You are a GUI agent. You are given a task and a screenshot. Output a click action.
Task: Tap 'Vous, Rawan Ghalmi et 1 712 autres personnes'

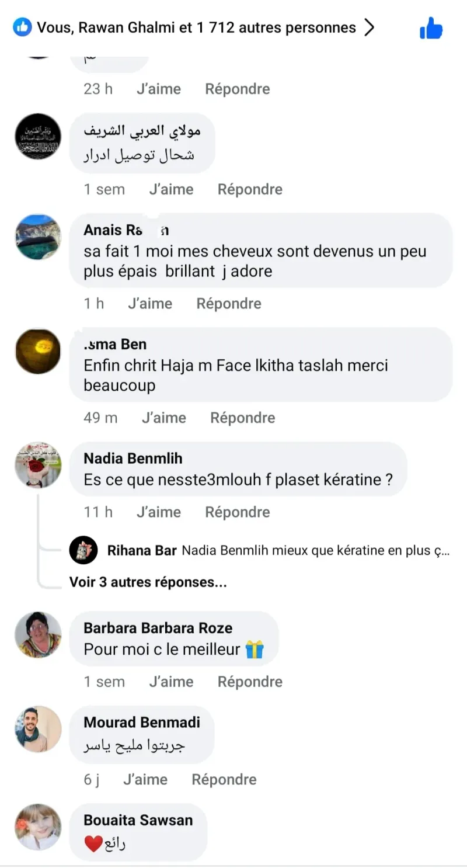tap(196, 27)
